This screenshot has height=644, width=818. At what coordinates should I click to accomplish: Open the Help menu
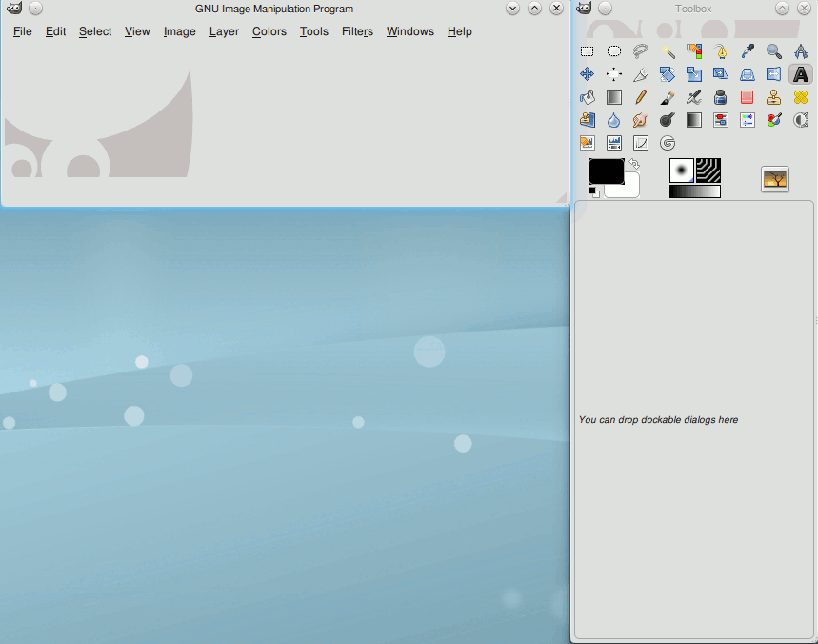[x=460, y=31]
